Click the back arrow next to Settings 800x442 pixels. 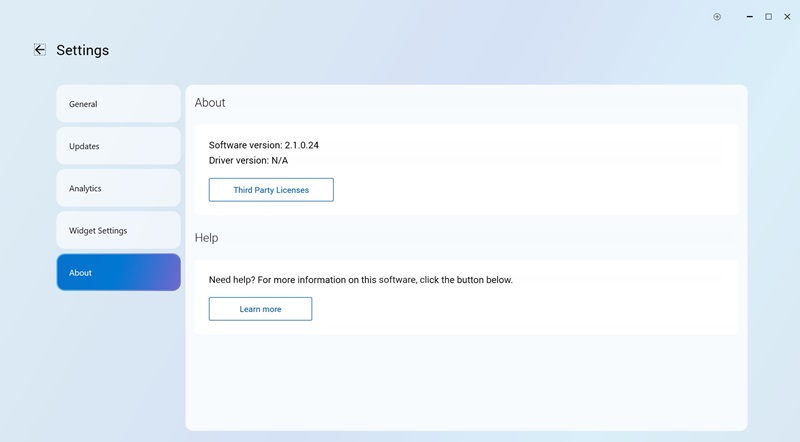(x=40, y=50)
